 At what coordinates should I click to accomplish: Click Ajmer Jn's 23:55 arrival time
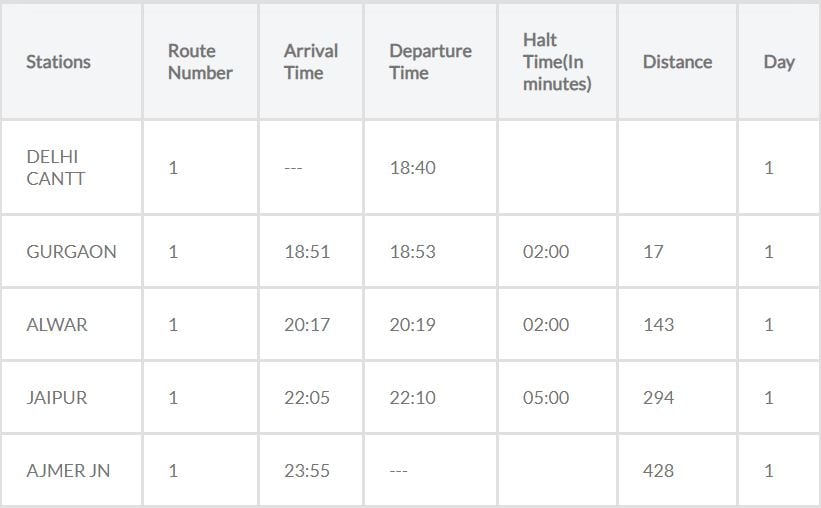(307, 470)
